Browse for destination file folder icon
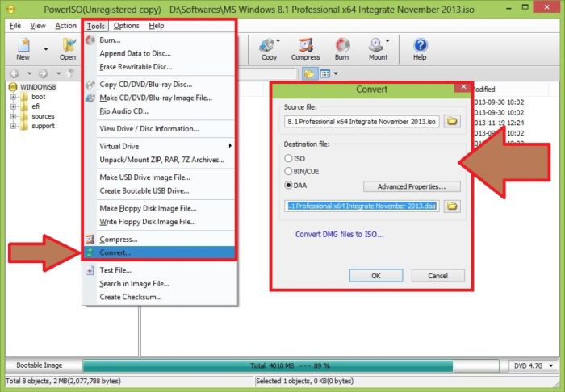Image resolution: width=565 pixels, height=392 pixels. [x=452, y=206]
